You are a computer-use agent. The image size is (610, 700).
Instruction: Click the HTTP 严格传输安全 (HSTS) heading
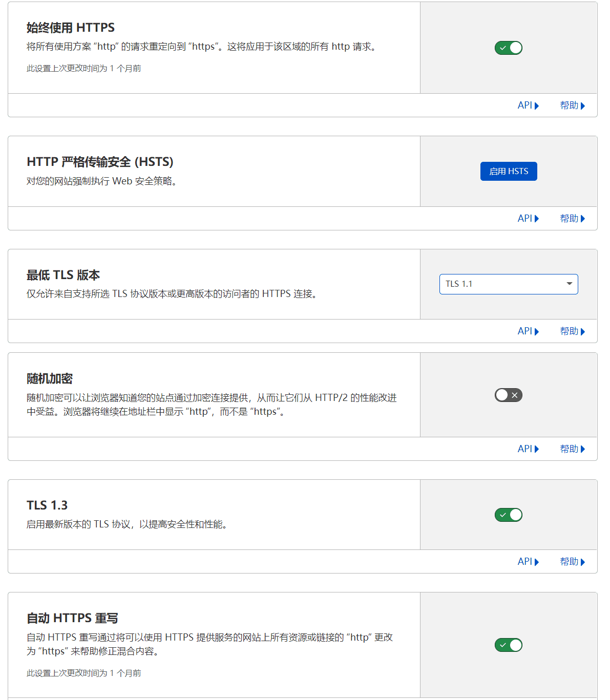[x=100, y=162]
